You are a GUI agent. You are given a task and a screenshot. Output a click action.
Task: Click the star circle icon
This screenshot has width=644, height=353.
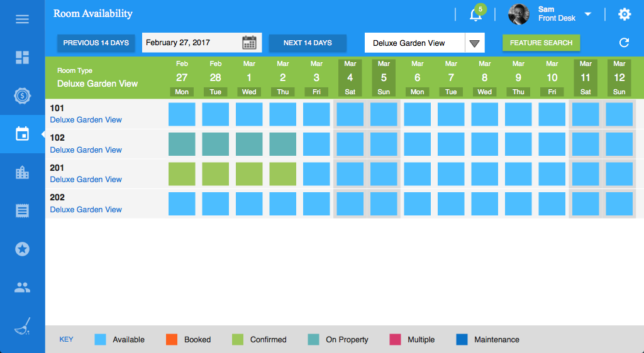(22, 249)
